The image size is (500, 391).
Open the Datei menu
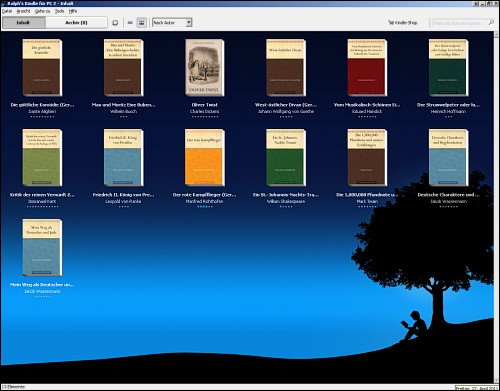(7, 11)
